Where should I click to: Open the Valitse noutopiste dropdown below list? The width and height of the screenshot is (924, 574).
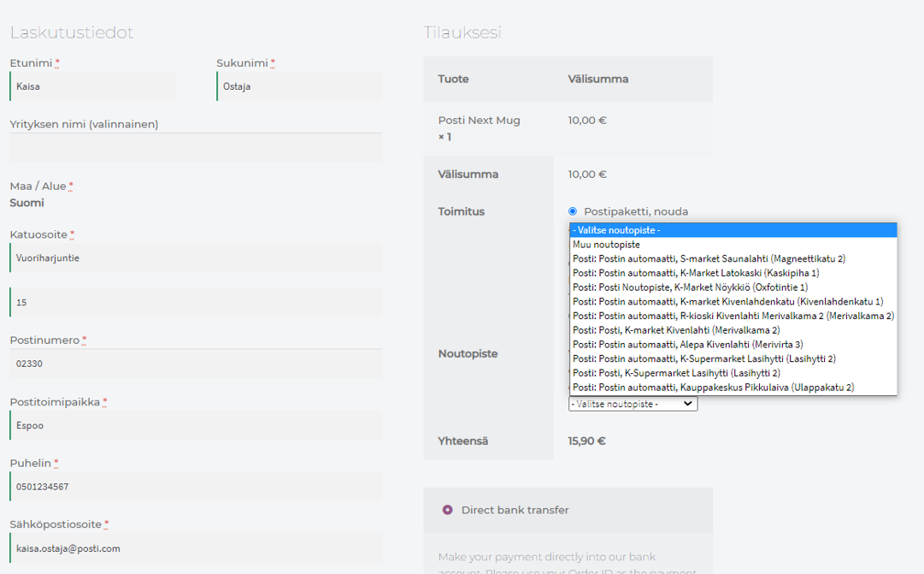point(633,404)
